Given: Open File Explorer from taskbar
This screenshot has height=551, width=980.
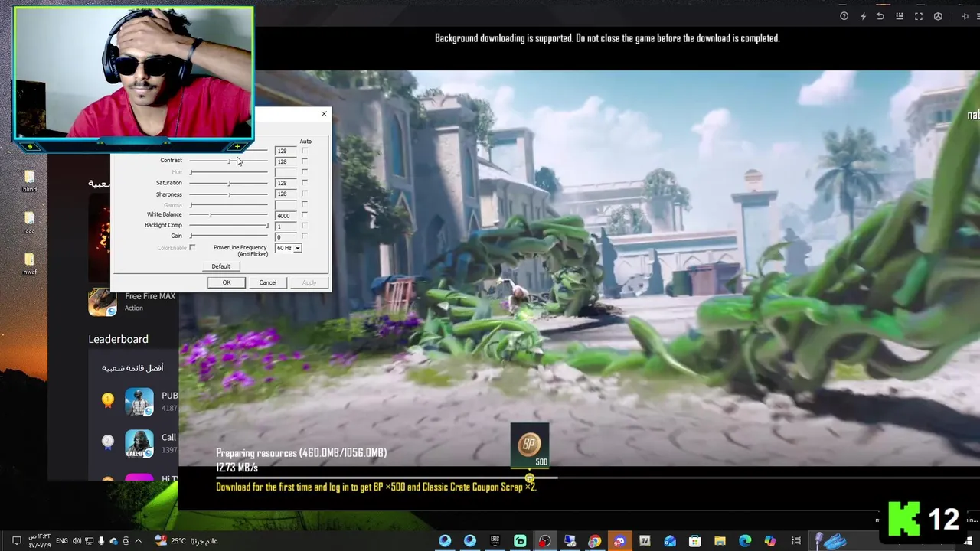Looking at the screenshot, I should 720,541.
